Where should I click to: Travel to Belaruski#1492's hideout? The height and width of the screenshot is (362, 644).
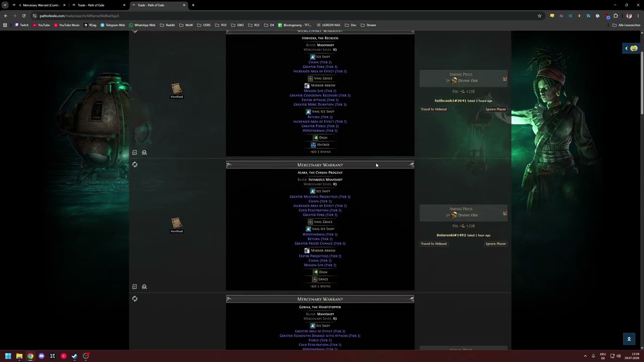coord(434,243)
